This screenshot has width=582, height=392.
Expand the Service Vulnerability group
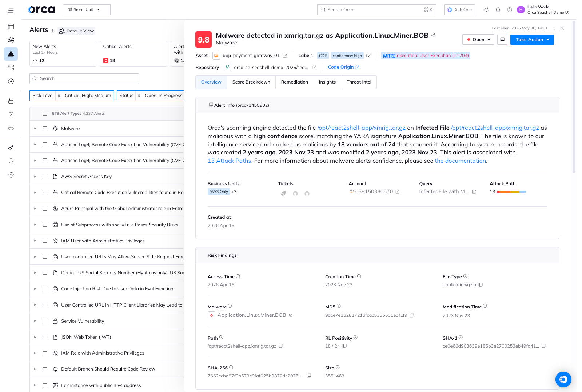point(35,321)
